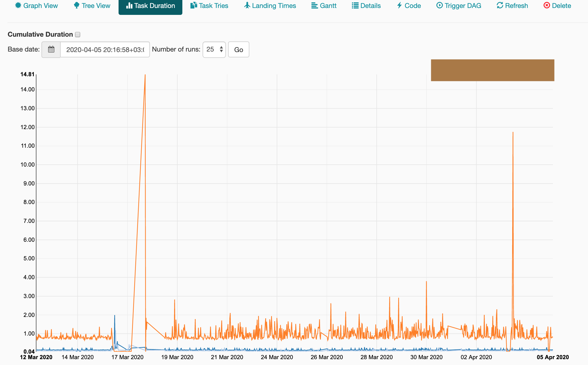This screenshot has height=365, width=588.
Task: Click the Code lightning bolt icon
Action: click(400, 5)
